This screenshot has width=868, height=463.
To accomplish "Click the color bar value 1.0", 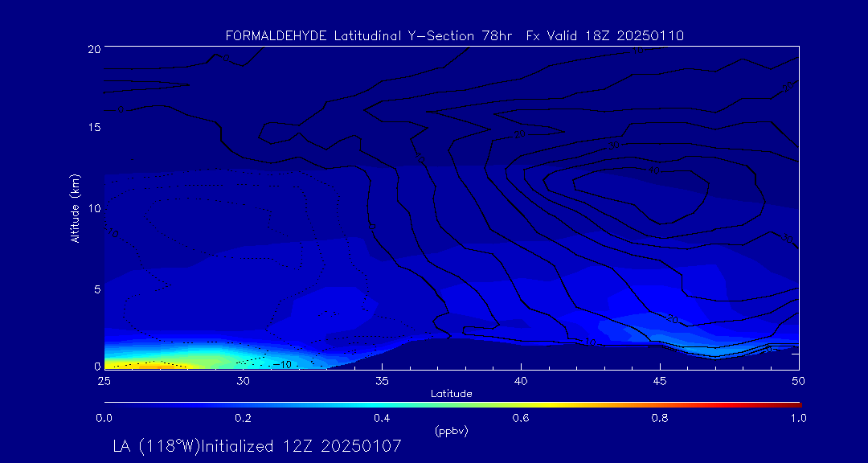I will (x=798, y=419).
